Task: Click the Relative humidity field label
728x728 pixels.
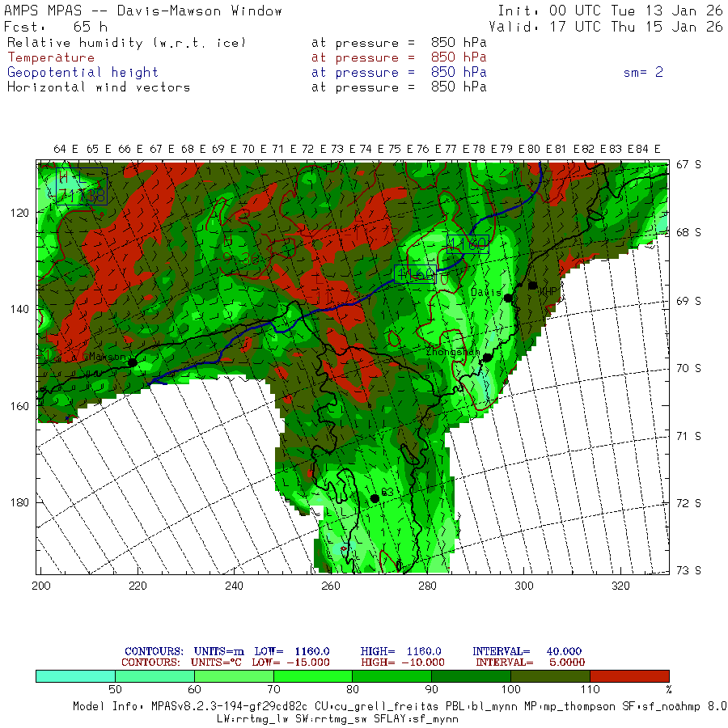Action: [x=126, y=43]
